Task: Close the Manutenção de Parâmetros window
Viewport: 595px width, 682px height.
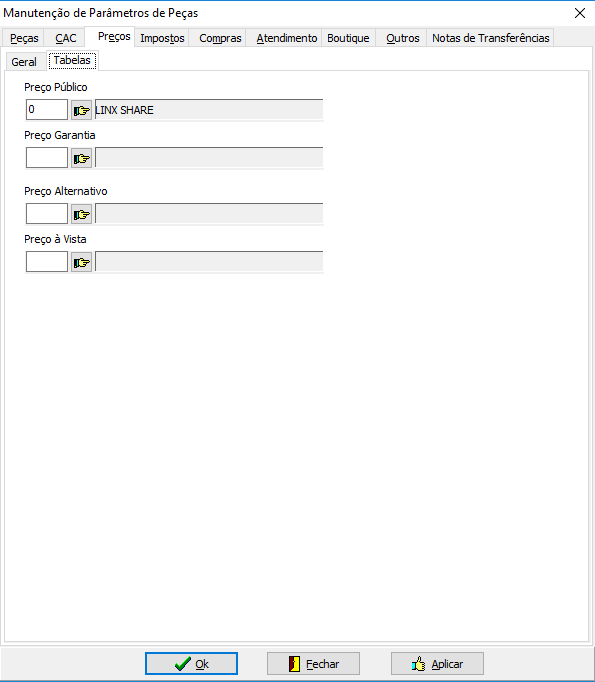Action: point(580,13)
